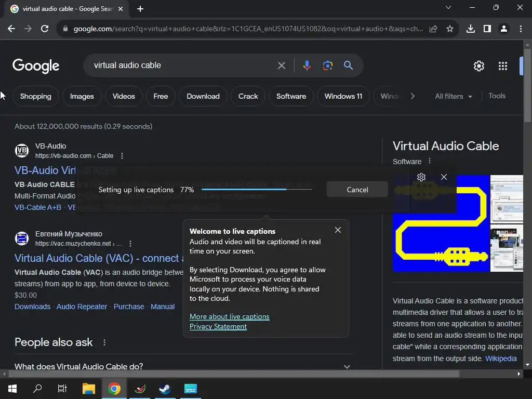532x399 pixels.
Task: Open live captions settings gear
Action: [x=421, y=177]
